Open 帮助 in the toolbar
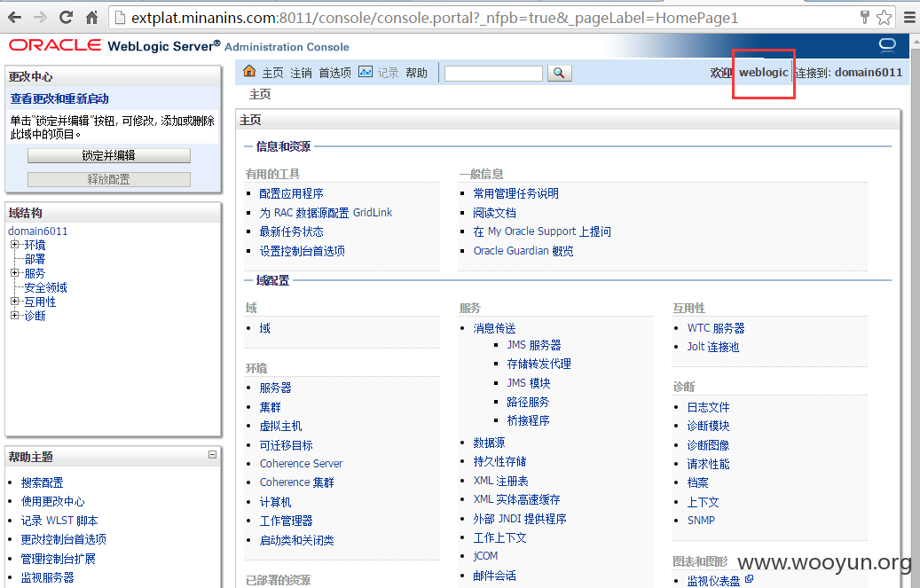The width and height of the screenshot is (920, 588). 417,73
